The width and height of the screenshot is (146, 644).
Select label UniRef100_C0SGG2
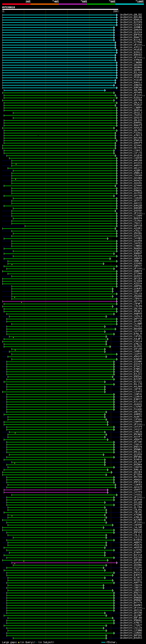click(x=131, y=495)
